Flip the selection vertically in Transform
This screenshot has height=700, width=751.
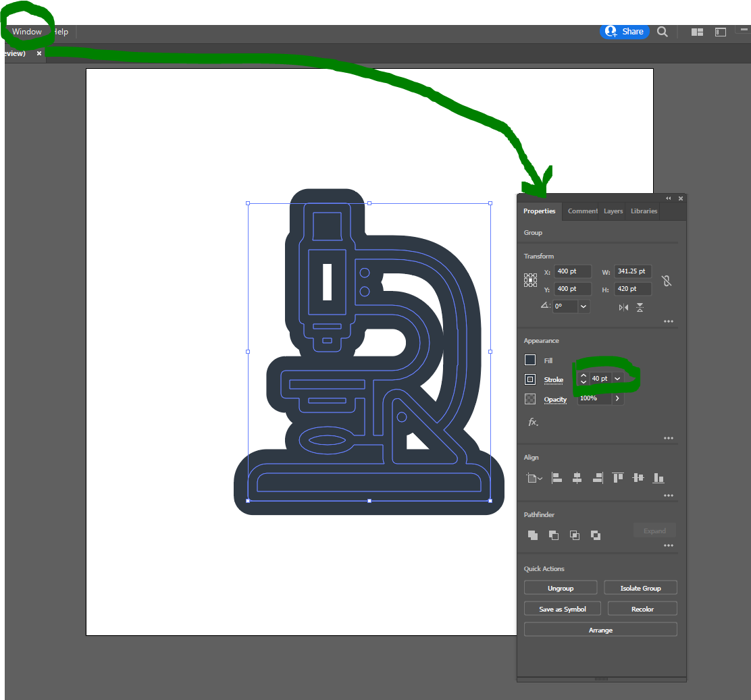[639, 306]
